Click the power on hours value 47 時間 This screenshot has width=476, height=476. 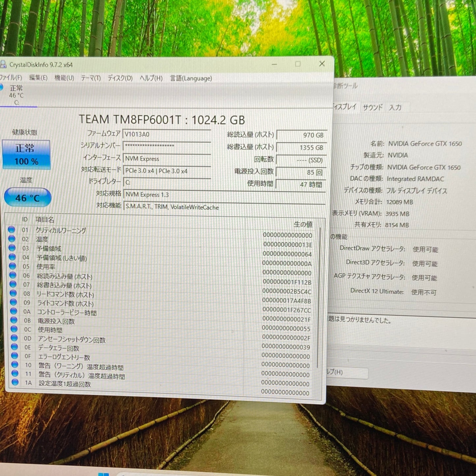pyautogui.click(x=300, y=184)
